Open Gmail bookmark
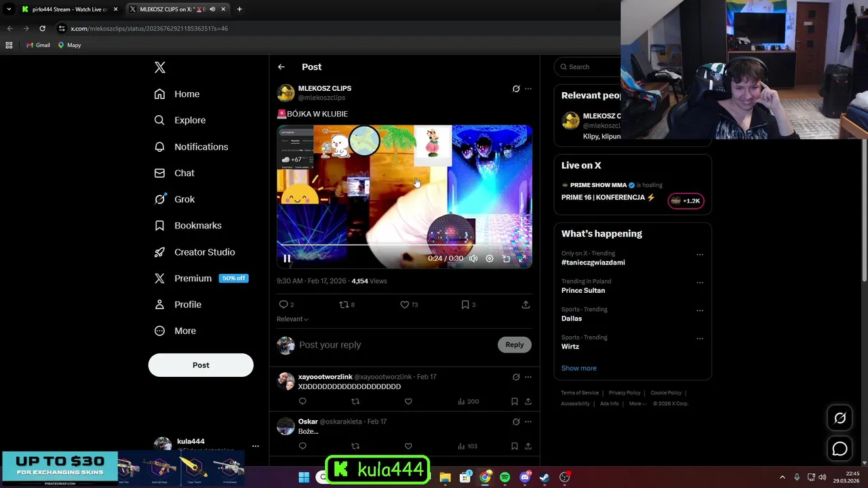 [x=38, y=45]
